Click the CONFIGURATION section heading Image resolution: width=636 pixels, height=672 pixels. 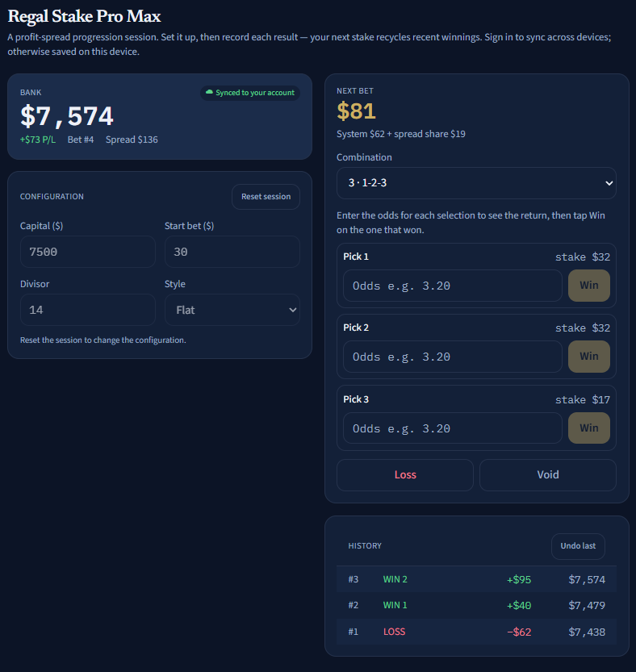pos(52,197)
